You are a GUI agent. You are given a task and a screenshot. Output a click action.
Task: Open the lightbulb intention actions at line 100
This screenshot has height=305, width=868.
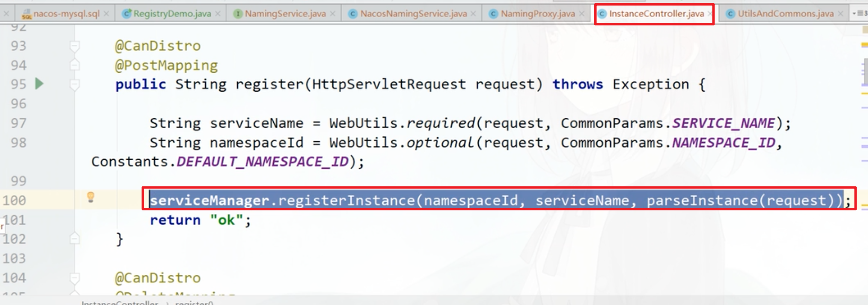(91, 197)
